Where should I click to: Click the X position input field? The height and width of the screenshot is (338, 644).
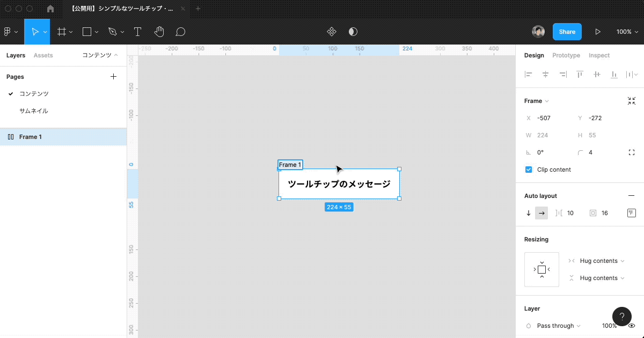click(x=548, y=117)
